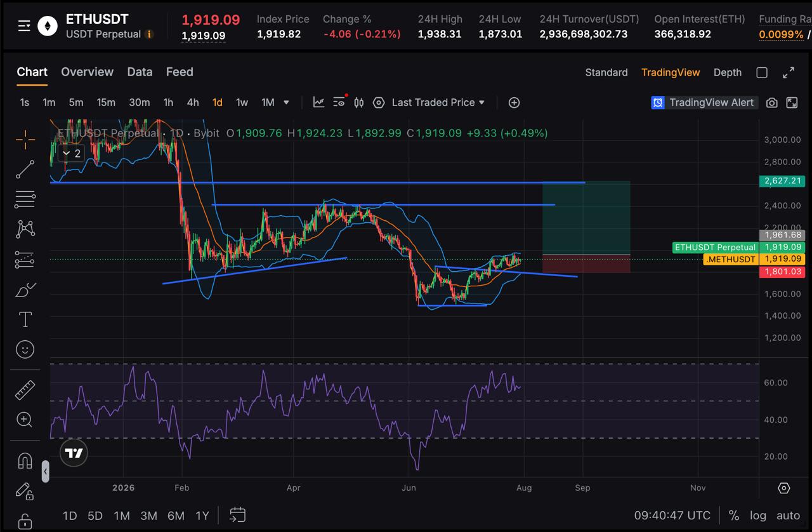Open the candlestick chart type icon

pos(359,102)
